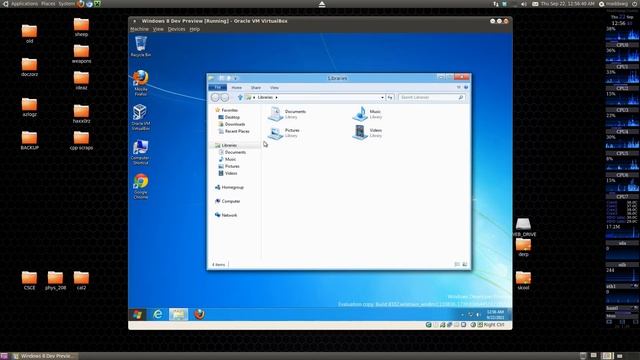Open the BACKUP folder on the Ubuntu desktop

[x=29, y=140]
